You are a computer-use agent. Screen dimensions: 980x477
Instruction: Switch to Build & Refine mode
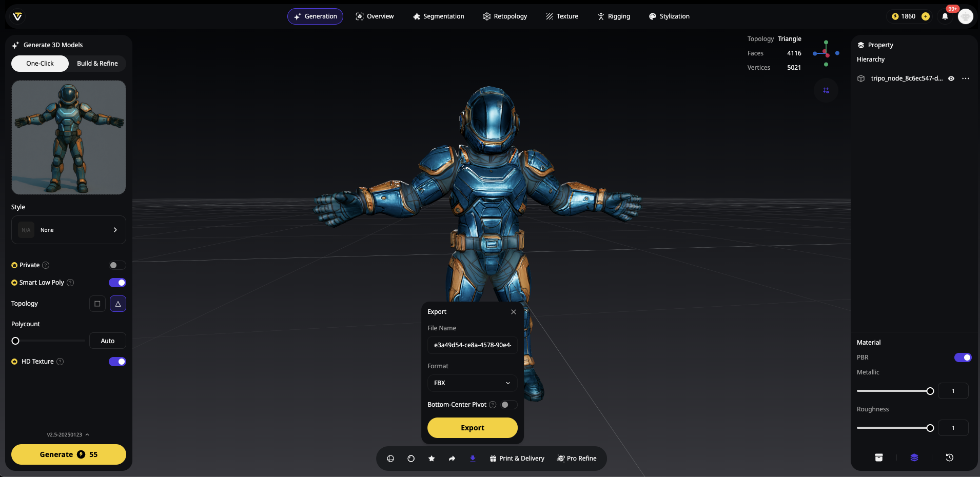pos(97,64)
